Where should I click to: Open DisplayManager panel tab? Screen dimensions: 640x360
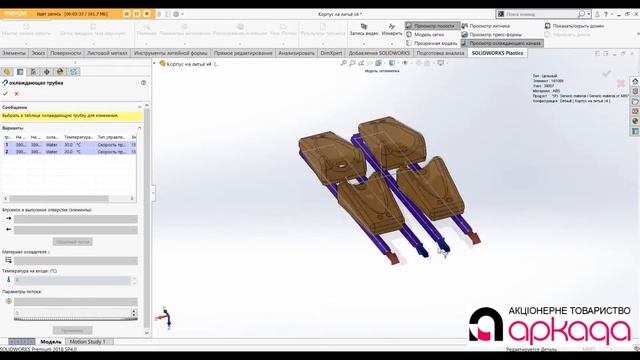pos(60,72)
